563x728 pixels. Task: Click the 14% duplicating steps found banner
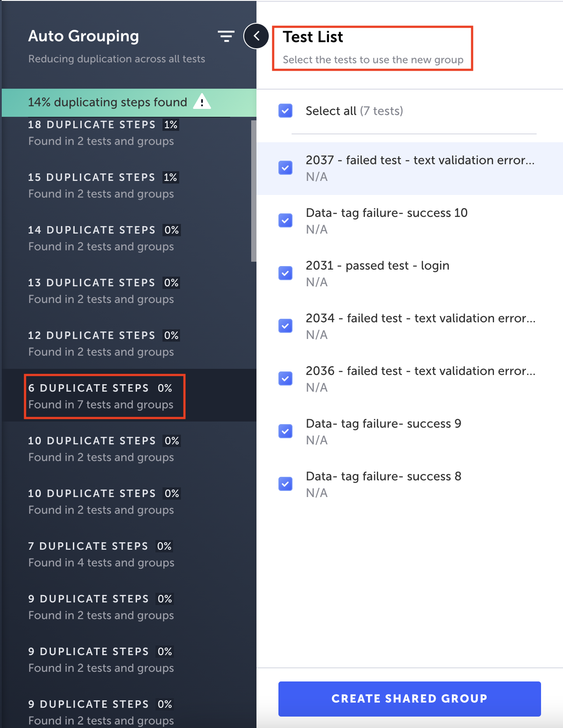[107, 102]
